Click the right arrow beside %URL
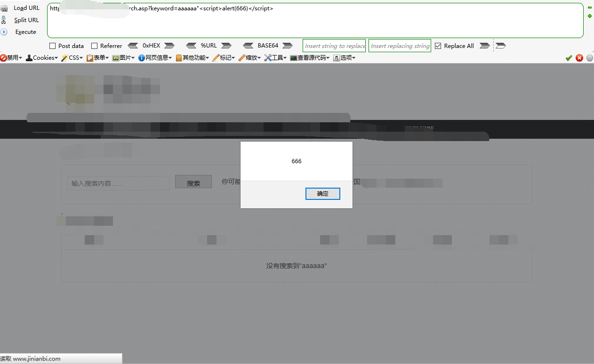This screenshot has height=364, width=594. click(226, 46)
